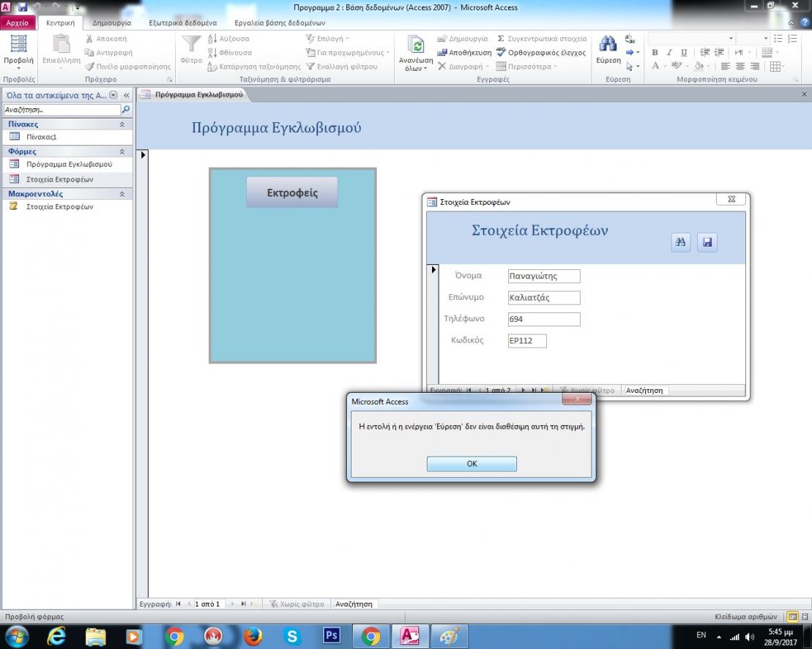Toggle the Χωρίς φίλτρο button in status bar
This screenshot has height=649, width=812.
(297, 604)
